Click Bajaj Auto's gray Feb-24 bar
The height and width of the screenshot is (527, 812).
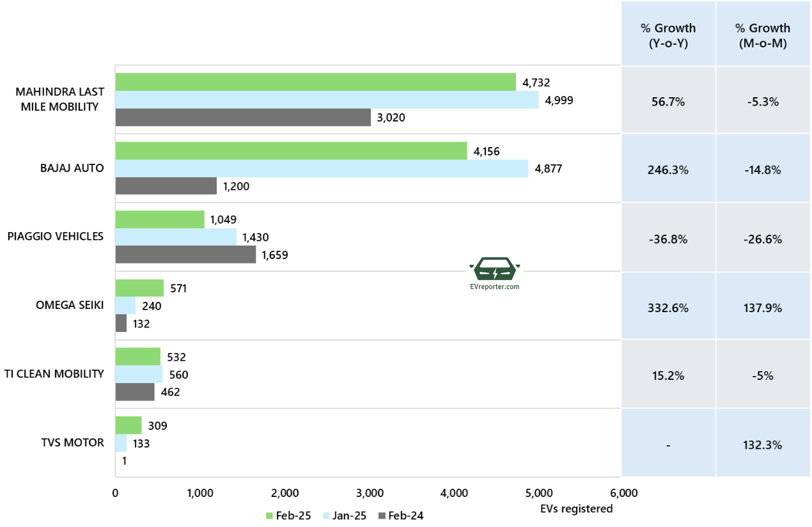click(166, 186)
